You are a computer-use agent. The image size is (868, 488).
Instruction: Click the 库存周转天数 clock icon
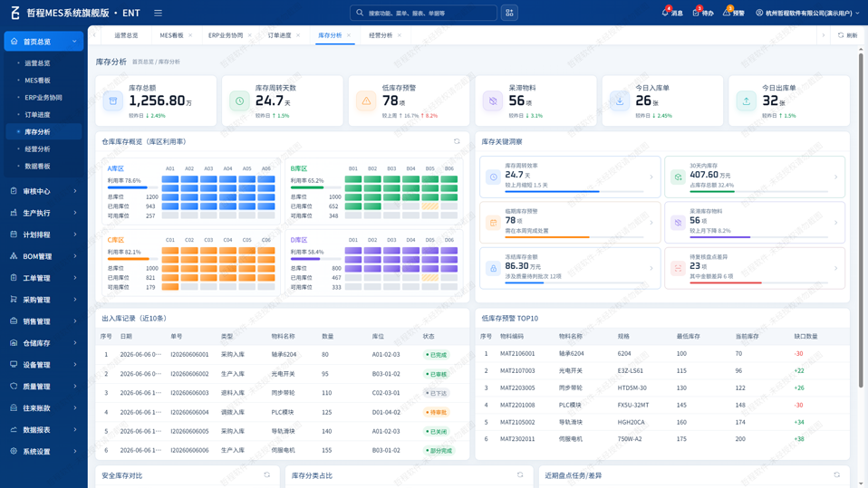240,101
